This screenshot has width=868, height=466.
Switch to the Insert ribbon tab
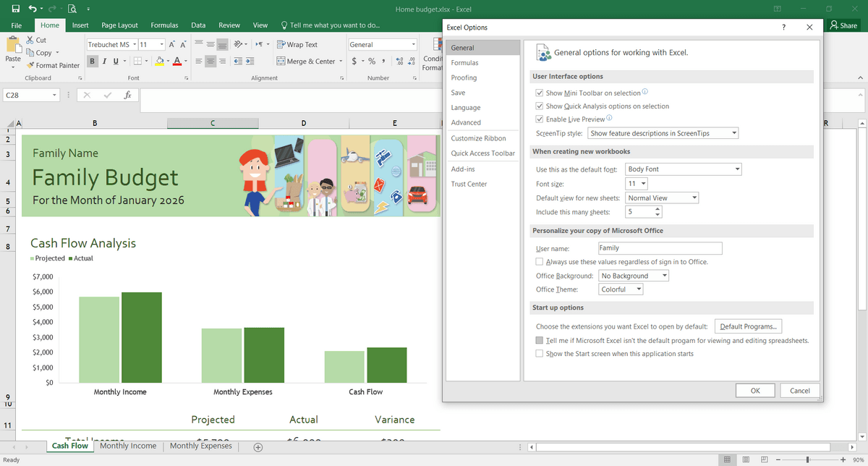coord(80,25)
